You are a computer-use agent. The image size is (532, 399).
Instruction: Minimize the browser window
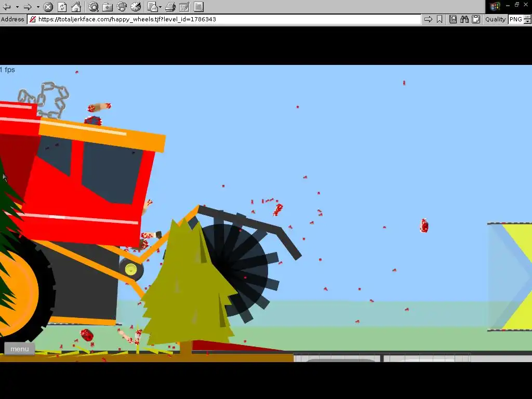click(x=508, y=5)
